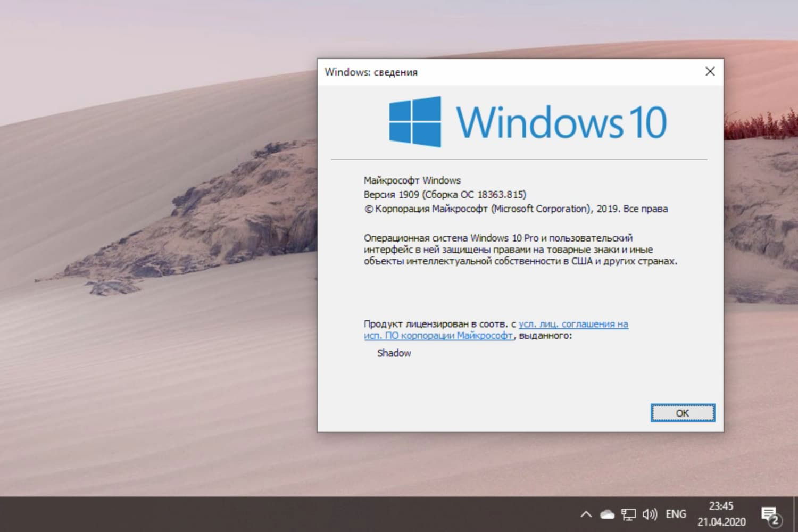Image resolution: width=798 pixels, height=532 pixels.
Task: Click the 'Windows: сведения' title bar text
Action: 371,72
